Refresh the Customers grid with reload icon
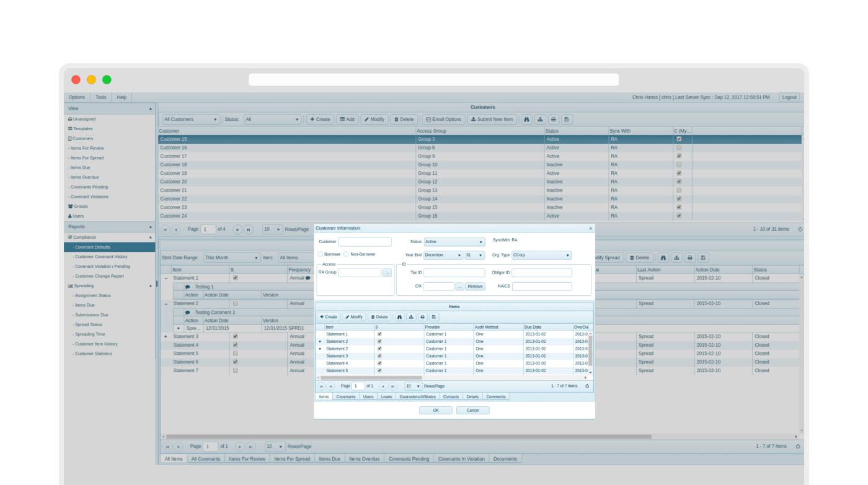 pyautogui.click(x=800, y=229)
